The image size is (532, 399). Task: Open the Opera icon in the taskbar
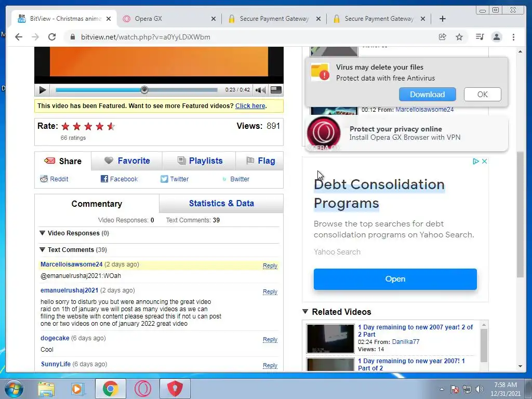coord(142,389)
